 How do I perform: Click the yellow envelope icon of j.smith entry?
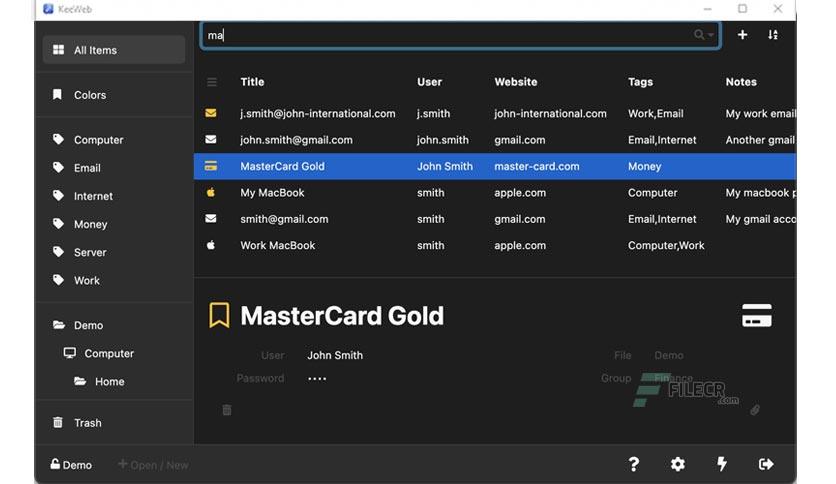pos(211,113)
